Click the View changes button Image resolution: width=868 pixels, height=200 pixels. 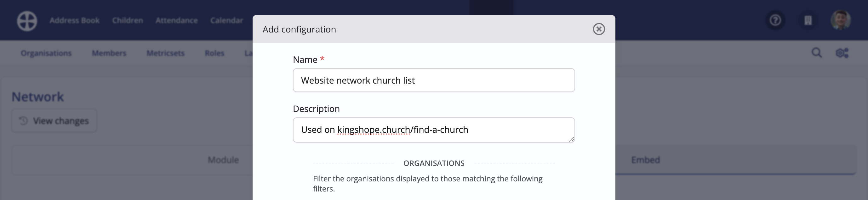click(x=54, y=121)
